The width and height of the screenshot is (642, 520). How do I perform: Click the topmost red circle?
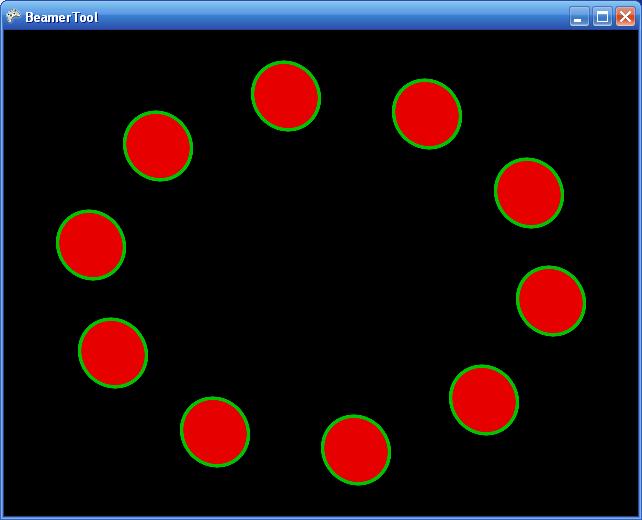(x=286, y=96)
